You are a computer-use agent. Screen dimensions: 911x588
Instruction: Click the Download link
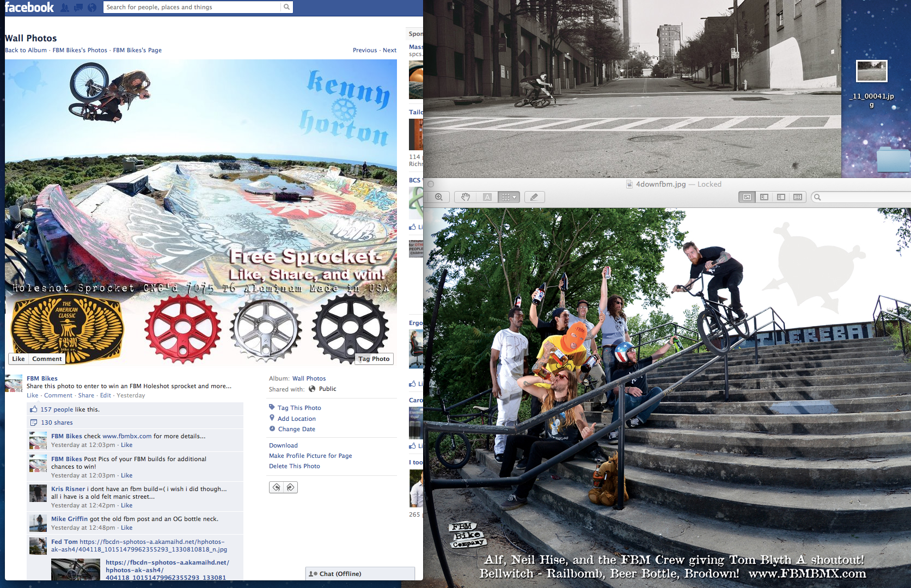[x=283, y=445]
